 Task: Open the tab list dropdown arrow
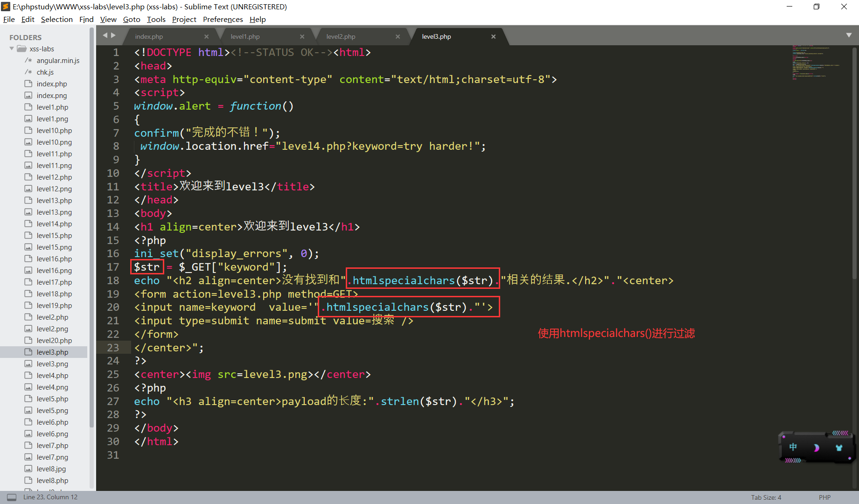[x=849, y=35]
